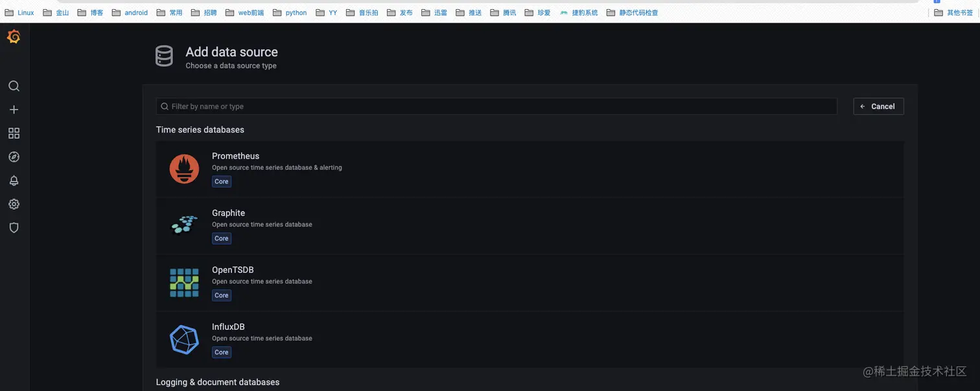This screenshot has width=980, height=391.
Task: Open the 发布 bookmarks folder
Action: point(399,12)
